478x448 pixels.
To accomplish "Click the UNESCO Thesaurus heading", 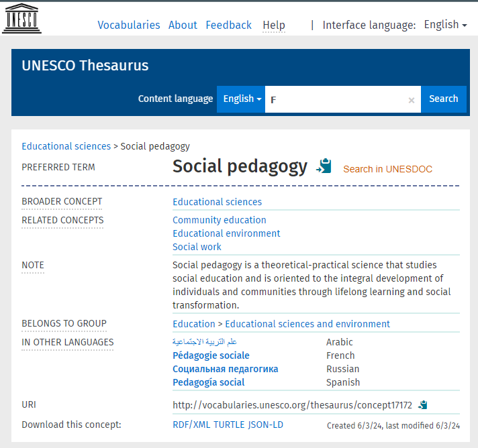I will tap(85, 66).
